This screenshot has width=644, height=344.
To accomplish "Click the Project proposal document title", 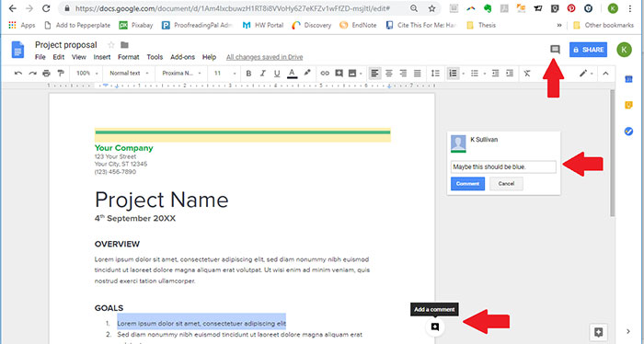I will coord(65,45).
